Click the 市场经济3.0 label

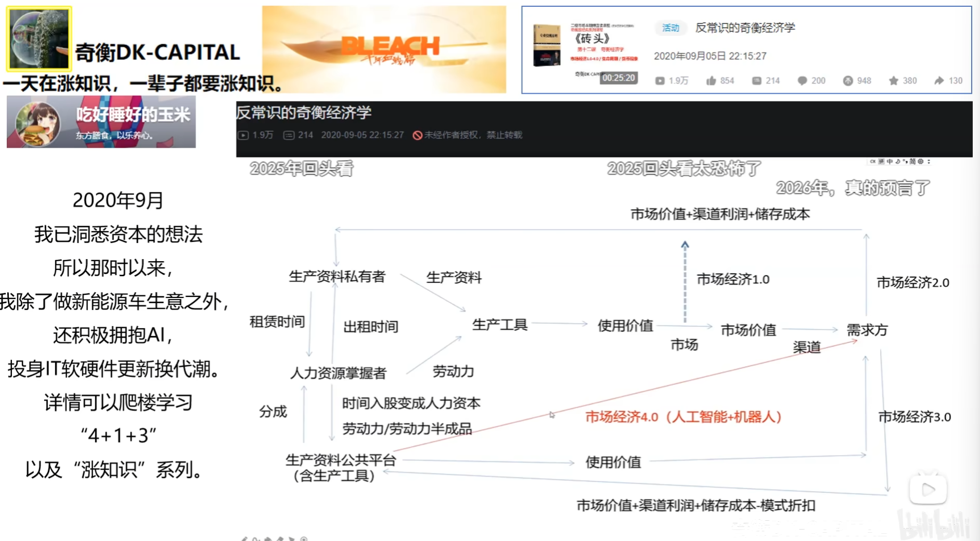pyautogui.click(x=914, y=417)
